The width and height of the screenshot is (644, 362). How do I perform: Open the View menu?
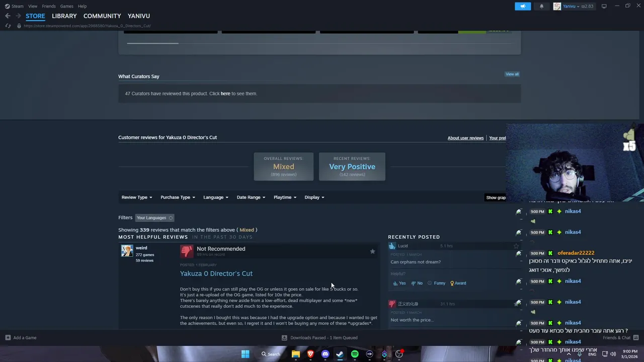point(33,6)
